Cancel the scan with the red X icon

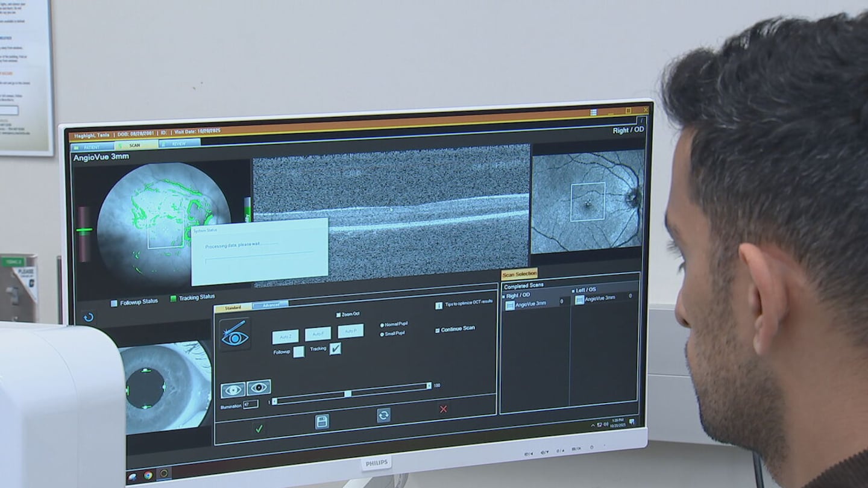(x=444, y=409)
